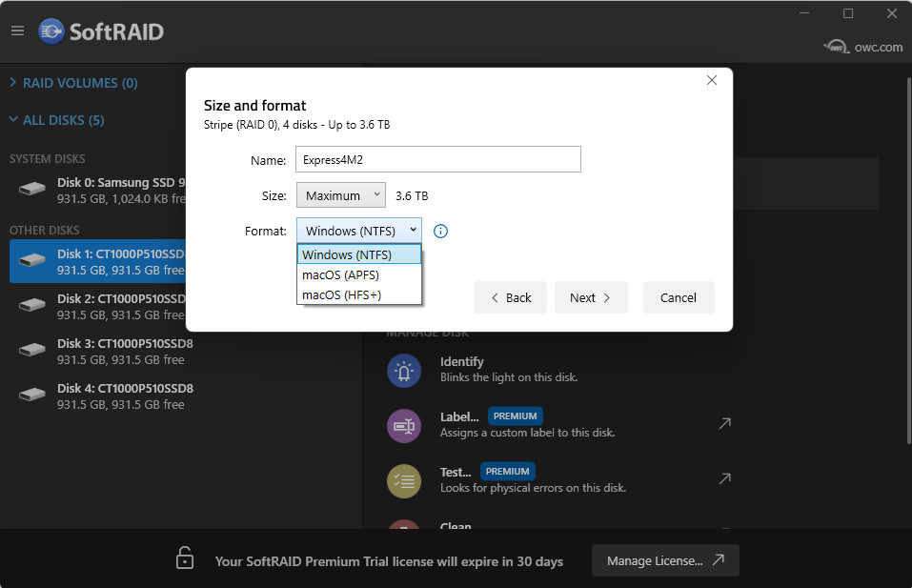This screenshot has width=912, height=588.
Task: Choose Windows (NTFS) from the list
Action: 359,254
